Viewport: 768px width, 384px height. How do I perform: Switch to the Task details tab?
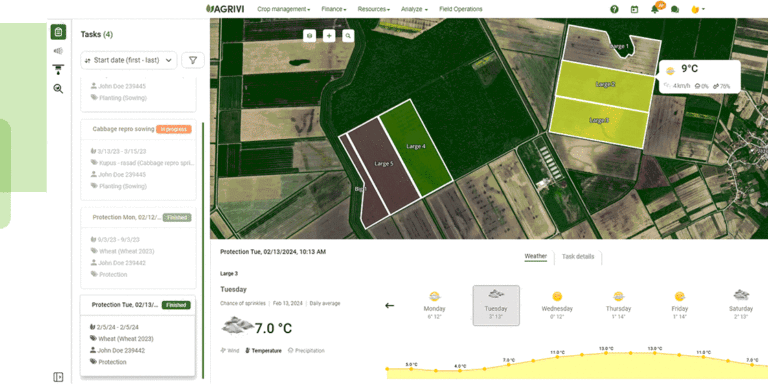pos(578,257)
